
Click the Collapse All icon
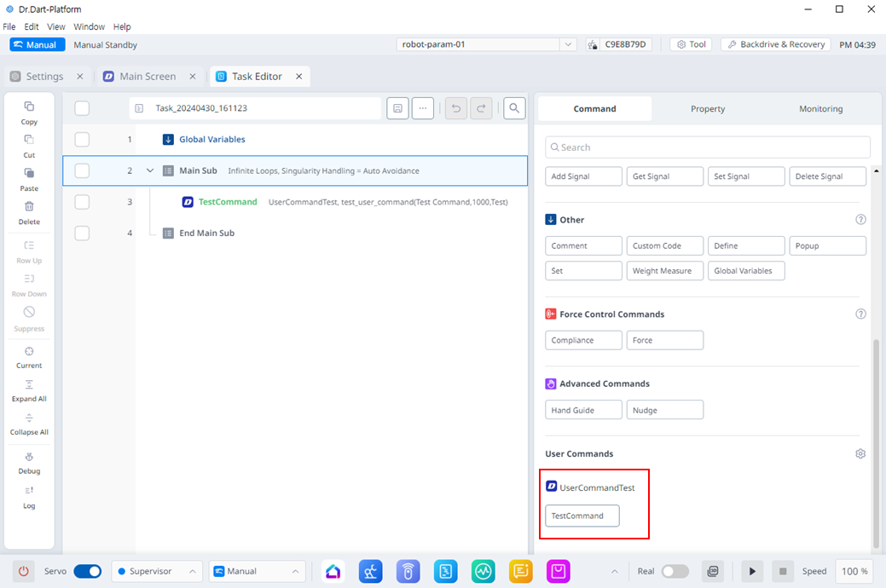point(29,418)
